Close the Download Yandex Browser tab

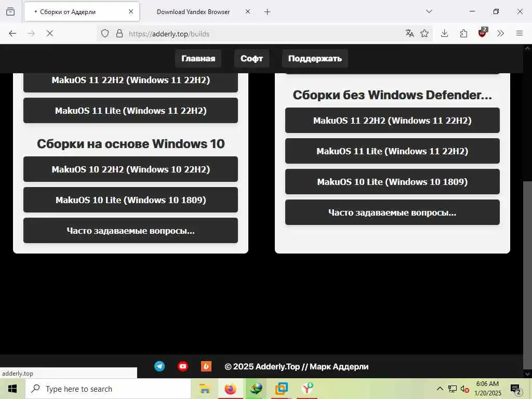(x=248, y=11)
